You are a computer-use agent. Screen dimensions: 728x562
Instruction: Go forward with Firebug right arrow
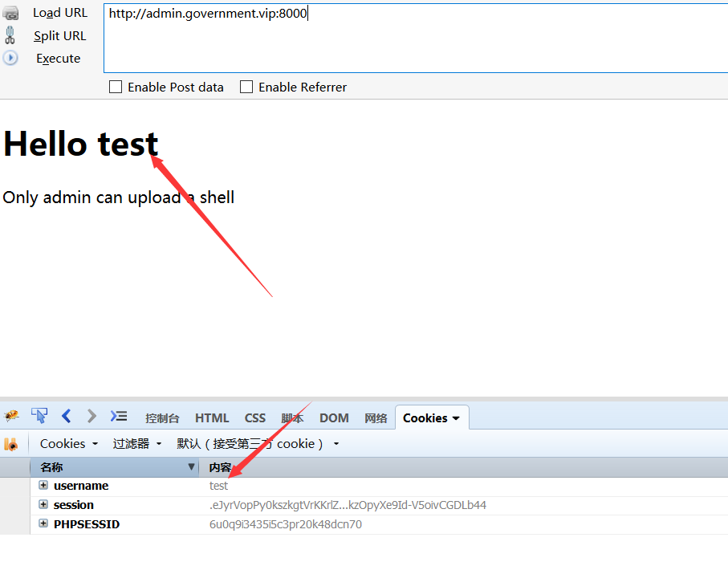coord(92,416)
